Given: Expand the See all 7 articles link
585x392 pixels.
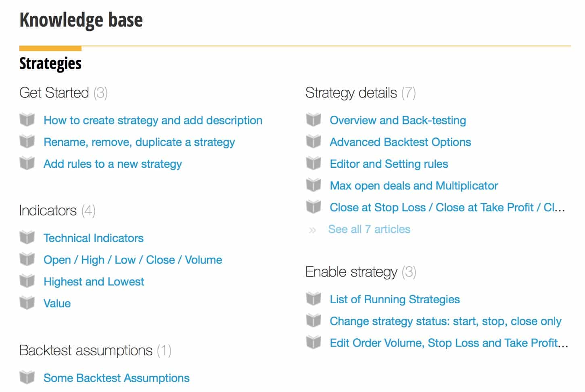Looking at the screenshot, I should tap(369, 229).
